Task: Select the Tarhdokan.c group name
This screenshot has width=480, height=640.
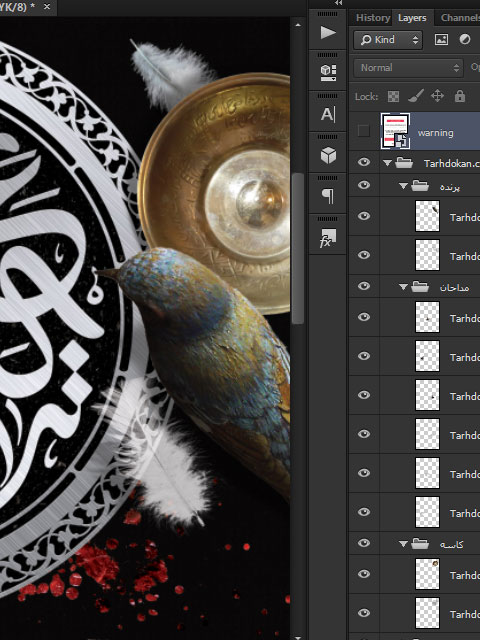Action: click(451, 164)
